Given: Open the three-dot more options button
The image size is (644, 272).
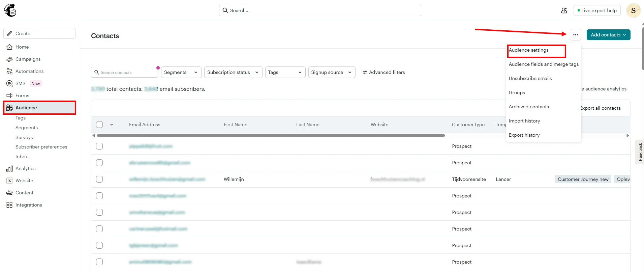Looking at the screenshot, I should 576,35.
